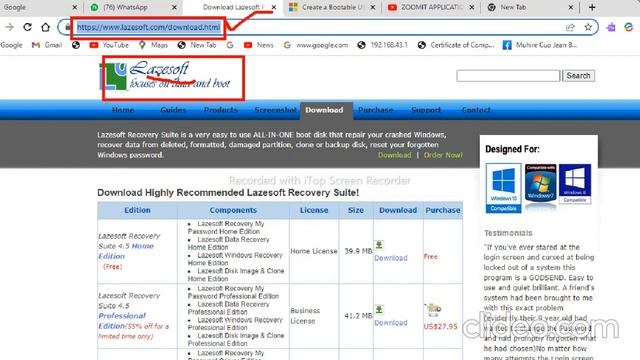Click the US$27.95 purchase price

click(440, 327)
